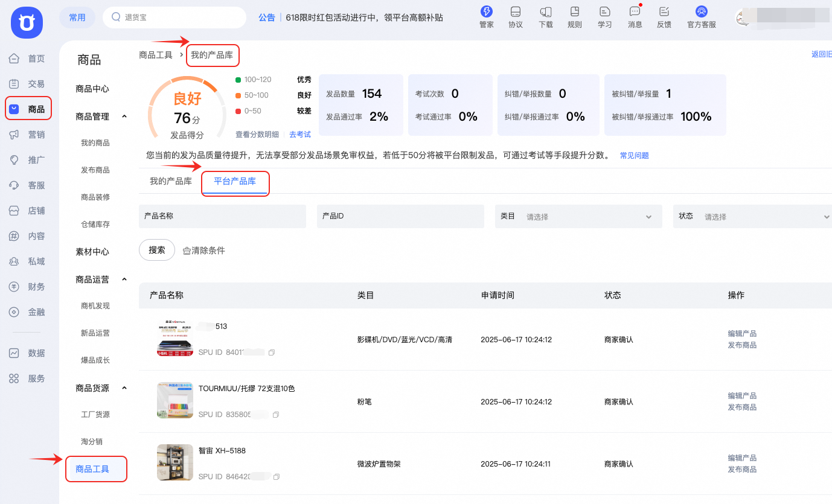
Task: Collapse the 商品运营 menu group
Action: coord(124,279)
